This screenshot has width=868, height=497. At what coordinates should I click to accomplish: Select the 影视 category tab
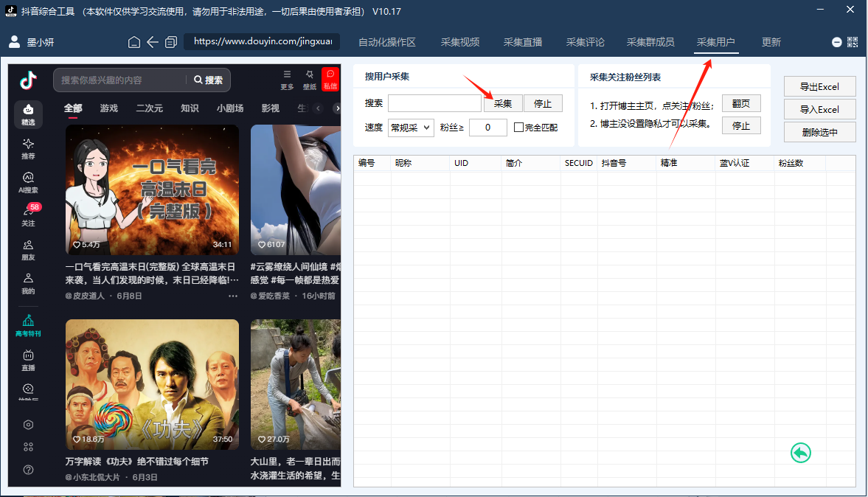(270, 108)
